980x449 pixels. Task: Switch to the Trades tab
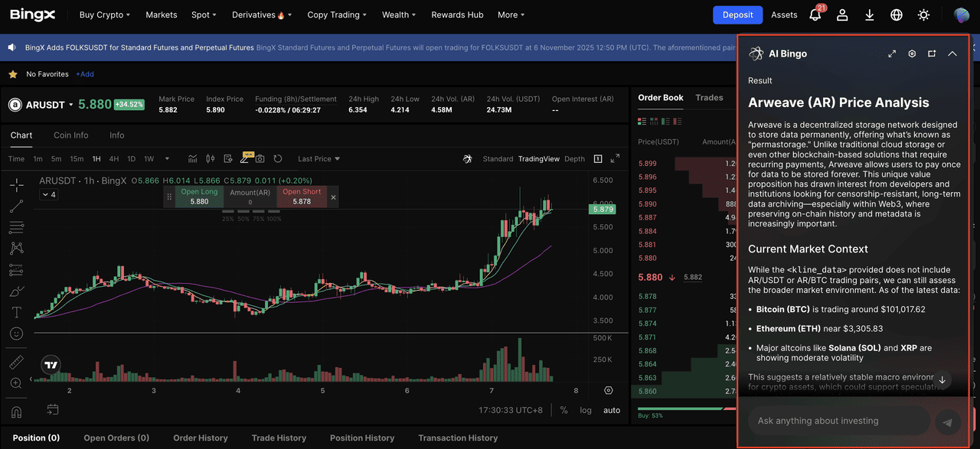[x=709, y=97]
